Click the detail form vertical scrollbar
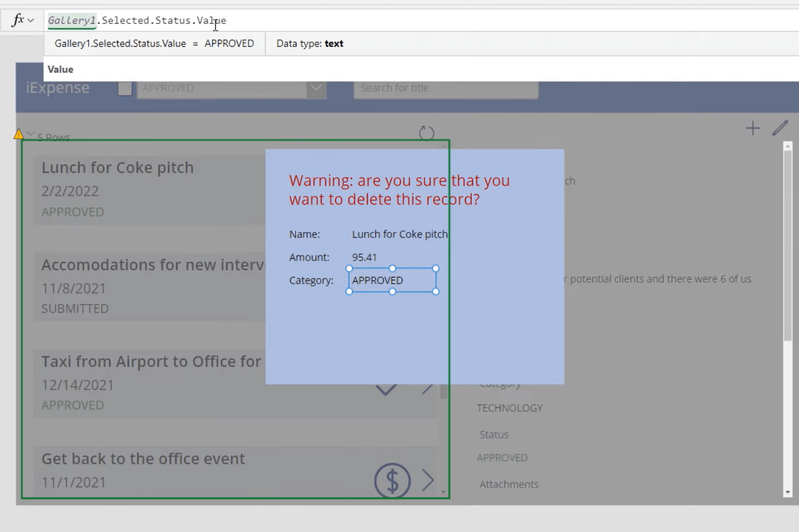 coord(788,245)
